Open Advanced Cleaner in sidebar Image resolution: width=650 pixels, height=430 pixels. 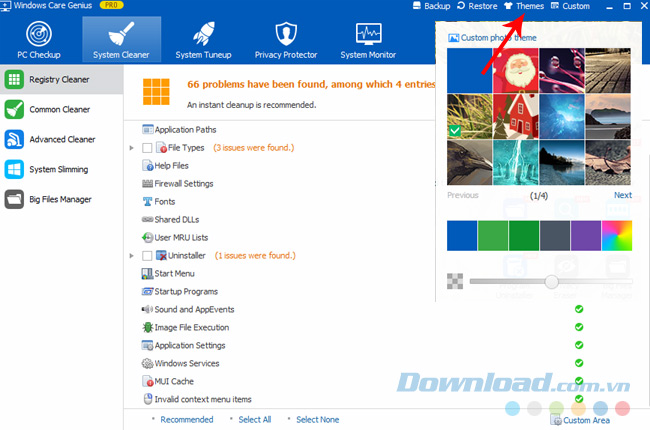(x=61, y=139)
